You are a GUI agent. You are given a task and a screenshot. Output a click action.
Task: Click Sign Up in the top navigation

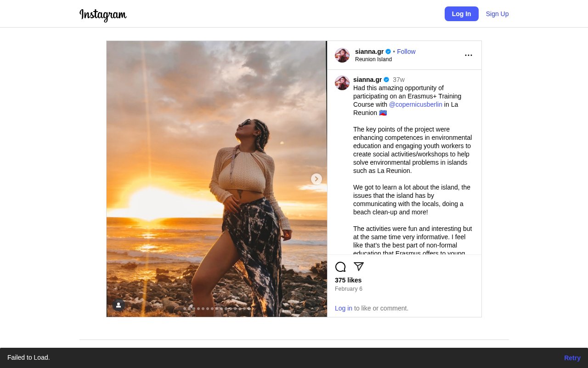click(497, 14)
